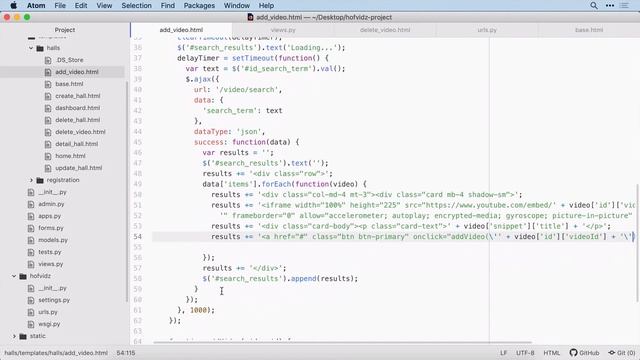Open the Packages menu
This screenshot has width=640, height=360.
(199, 5)
